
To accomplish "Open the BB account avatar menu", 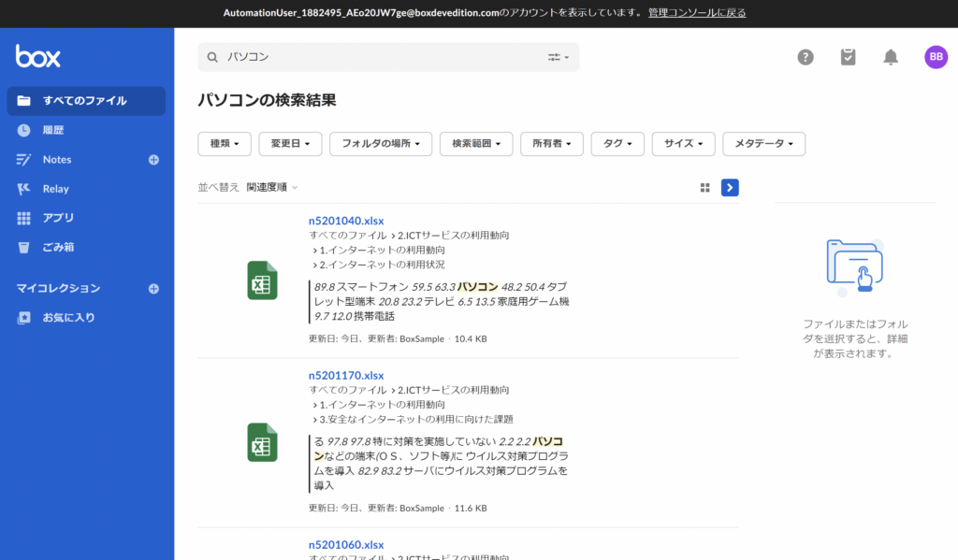I will pos(936,57).
